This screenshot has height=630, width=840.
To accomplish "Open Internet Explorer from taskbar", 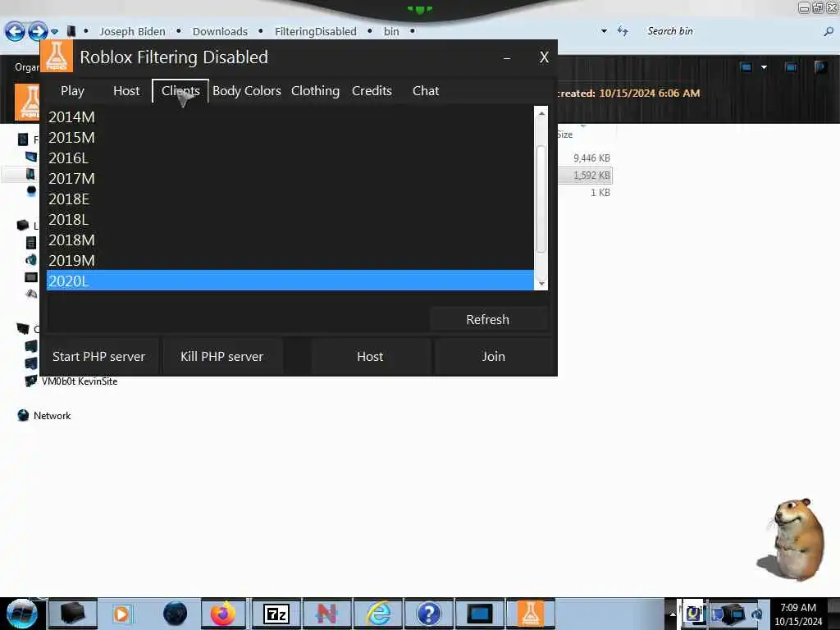I will pyautogui.click(x=379, y=614).
